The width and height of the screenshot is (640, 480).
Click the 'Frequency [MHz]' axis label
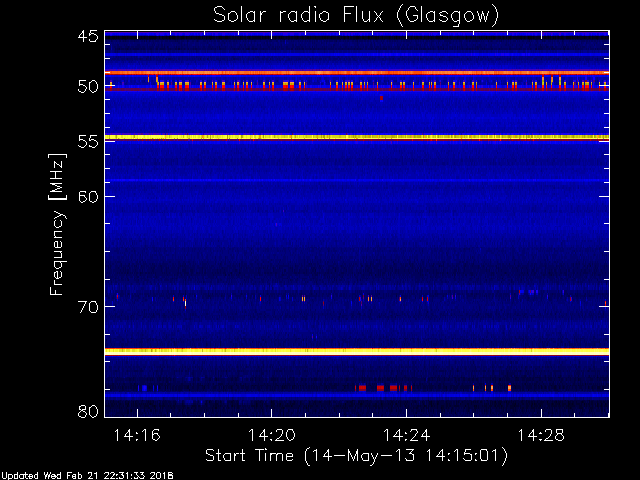coord(57,224)
